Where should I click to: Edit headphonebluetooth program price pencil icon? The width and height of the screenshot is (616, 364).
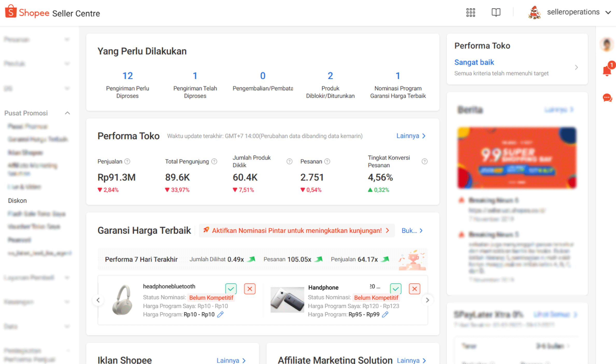pyautogui.click(x=220, y=315)
